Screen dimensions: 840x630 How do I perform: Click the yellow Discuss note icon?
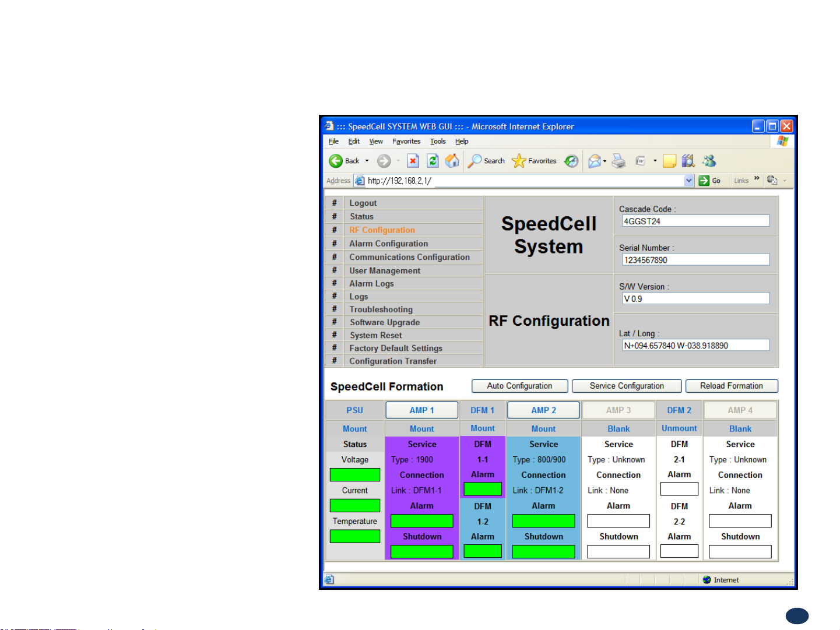click(669, 161)
